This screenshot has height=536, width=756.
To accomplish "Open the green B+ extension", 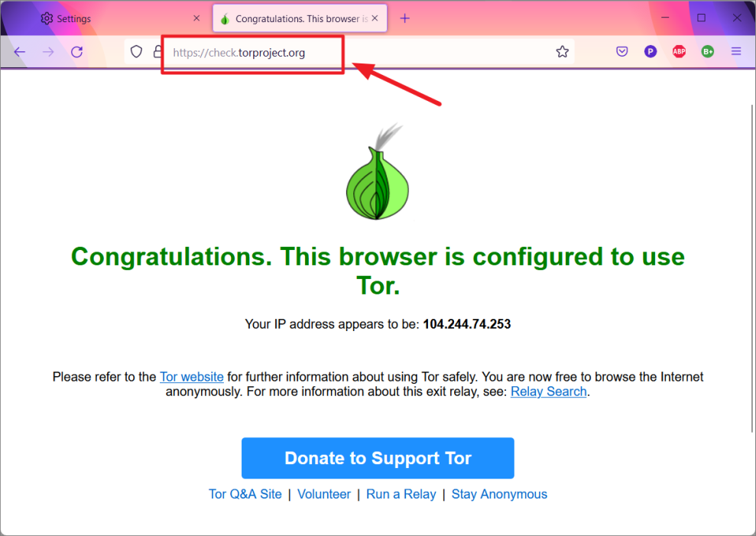I will (x=708, y=51).
